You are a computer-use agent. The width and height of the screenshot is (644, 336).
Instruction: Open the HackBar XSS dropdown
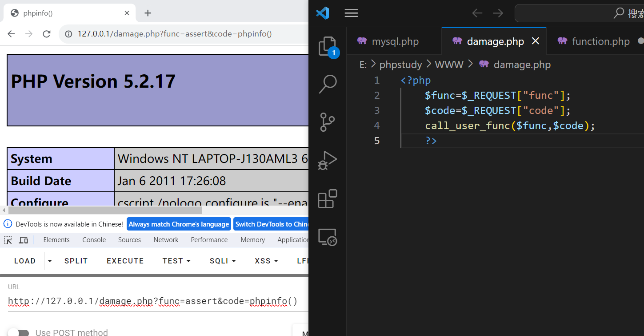266,261
